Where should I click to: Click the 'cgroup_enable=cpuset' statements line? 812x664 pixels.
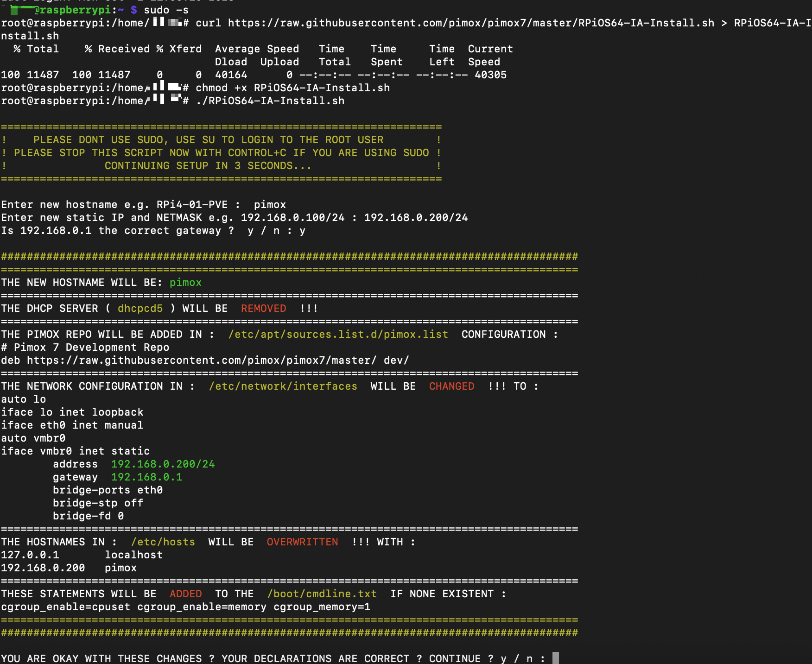[x=186, y=607]
